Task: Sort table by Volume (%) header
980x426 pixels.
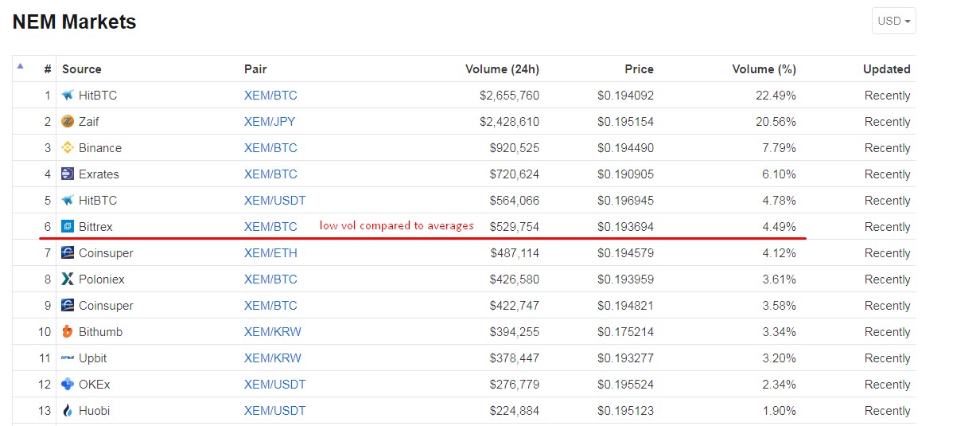Action: pos(764,69)
